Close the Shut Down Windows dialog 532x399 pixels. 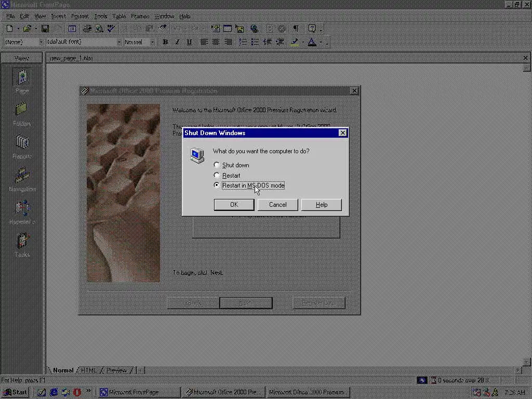point(343,133)
